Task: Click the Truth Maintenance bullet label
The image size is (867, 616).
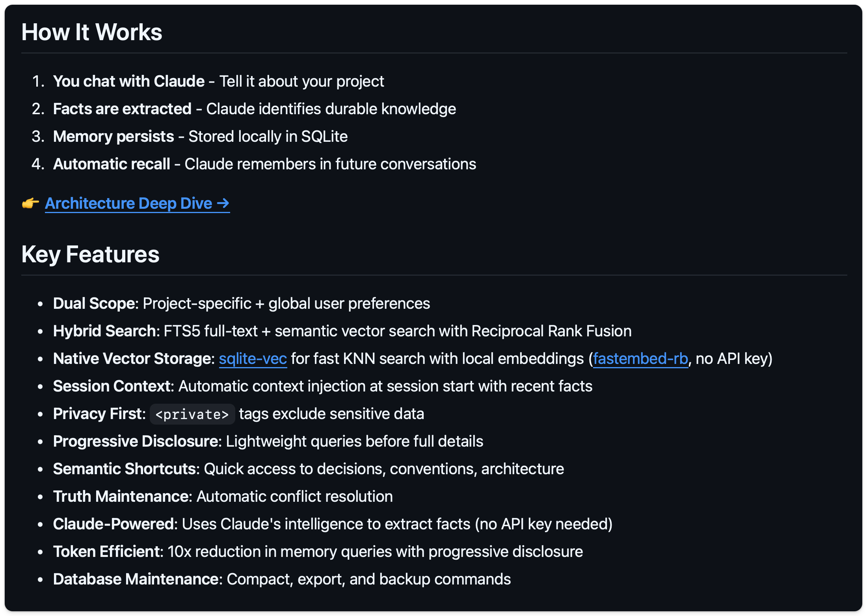Action: [121, 497]
